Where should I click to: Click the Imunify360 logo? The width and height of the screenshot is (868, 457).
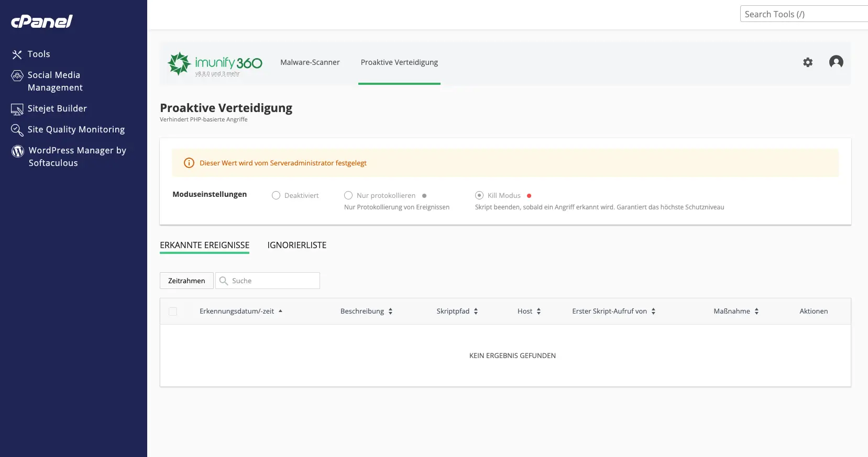click(x=215, y=63)
